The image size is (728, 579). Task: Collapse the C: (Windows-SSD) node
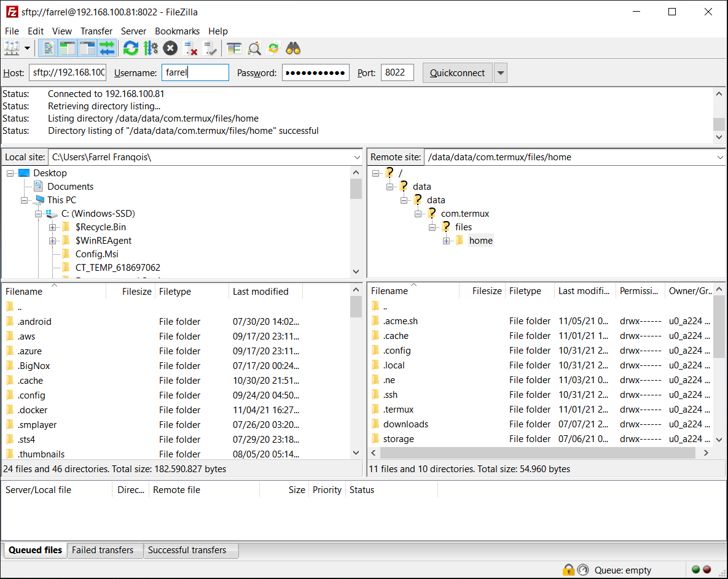pos(39,214)
